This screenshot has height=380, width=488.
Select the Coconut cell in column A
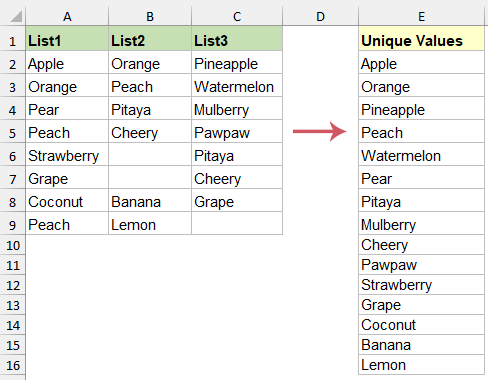coord(67,201)
